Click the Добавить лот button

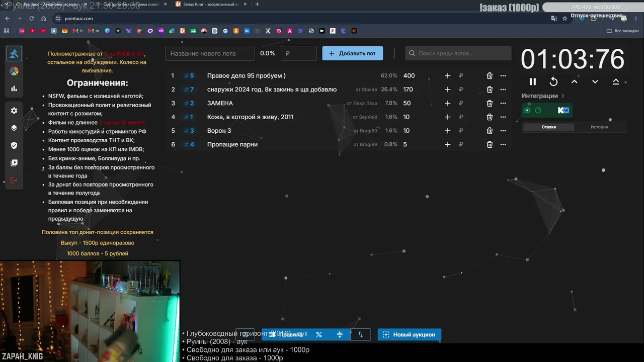(x=352, y=53)
